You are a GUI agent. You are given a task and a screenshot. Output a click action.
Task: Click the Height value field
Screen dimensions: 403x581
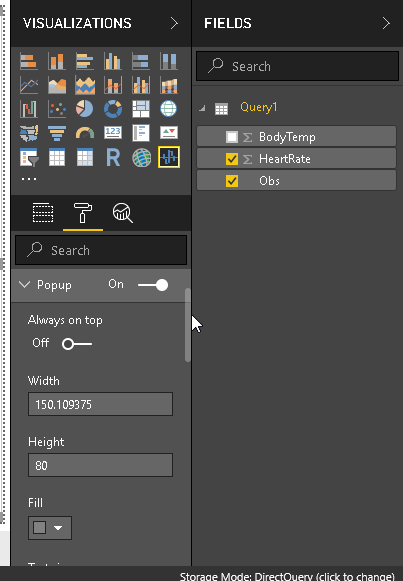coord(100,465)
